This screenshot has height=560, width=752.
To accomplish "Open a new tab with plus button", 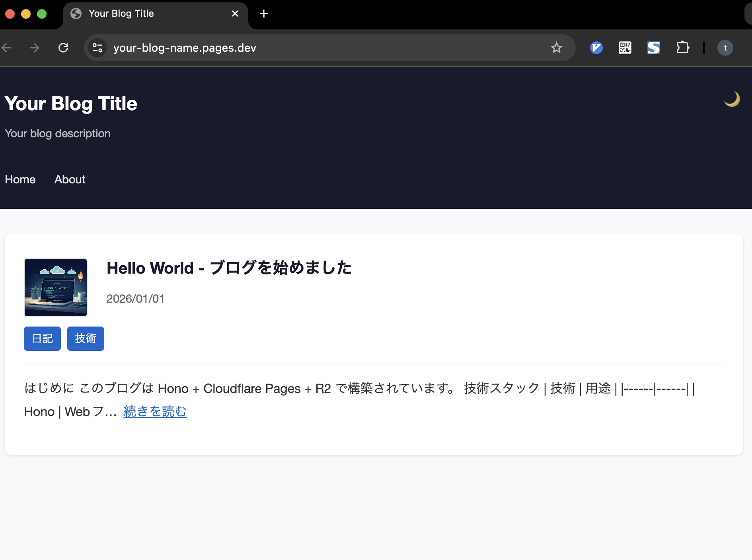I will pos(263,14).
